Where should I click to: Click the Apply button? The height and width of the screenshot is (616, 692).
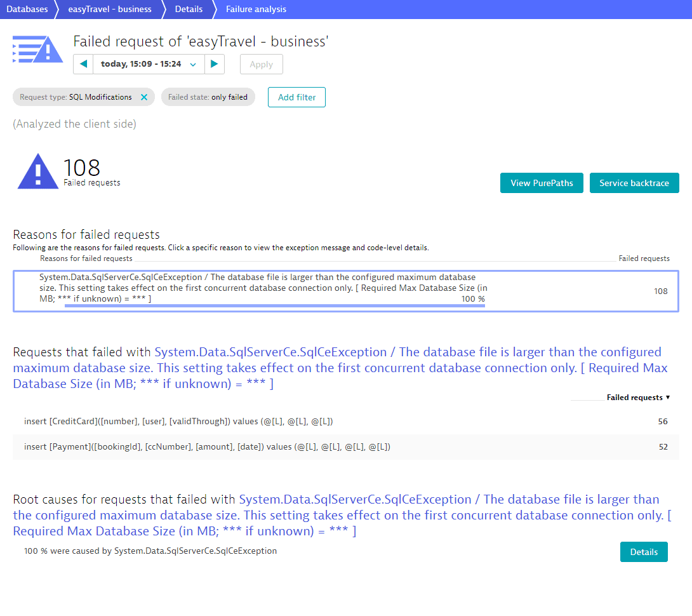262,65
